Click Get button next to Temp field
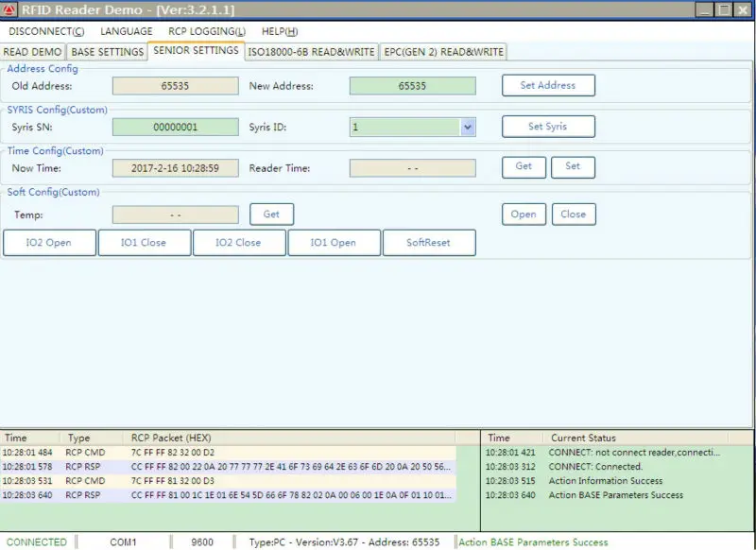This screenshot has width=756, height=550. (x=271, y=215)
